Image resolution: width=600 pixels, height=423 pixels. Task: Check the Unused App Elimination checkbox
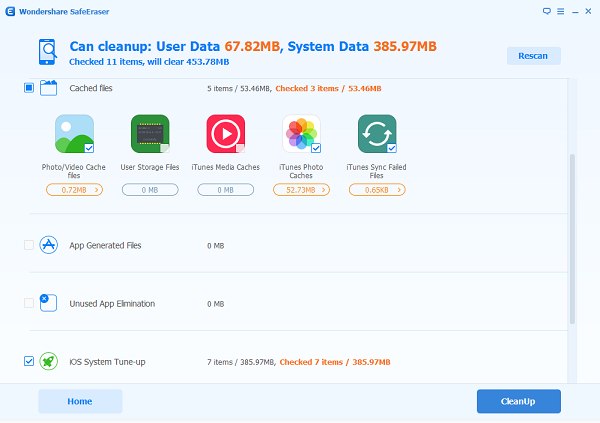tap(29, 303)
